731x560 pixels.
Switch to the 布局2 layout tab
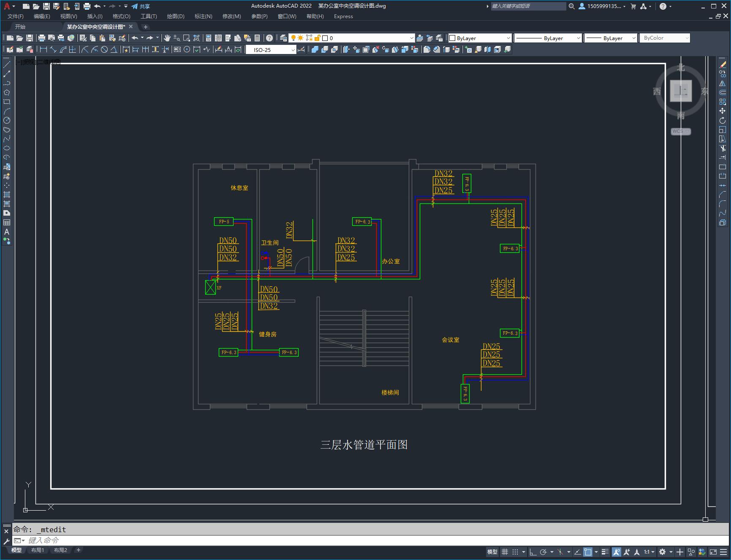pyautogui.click(x=60, y=550)
